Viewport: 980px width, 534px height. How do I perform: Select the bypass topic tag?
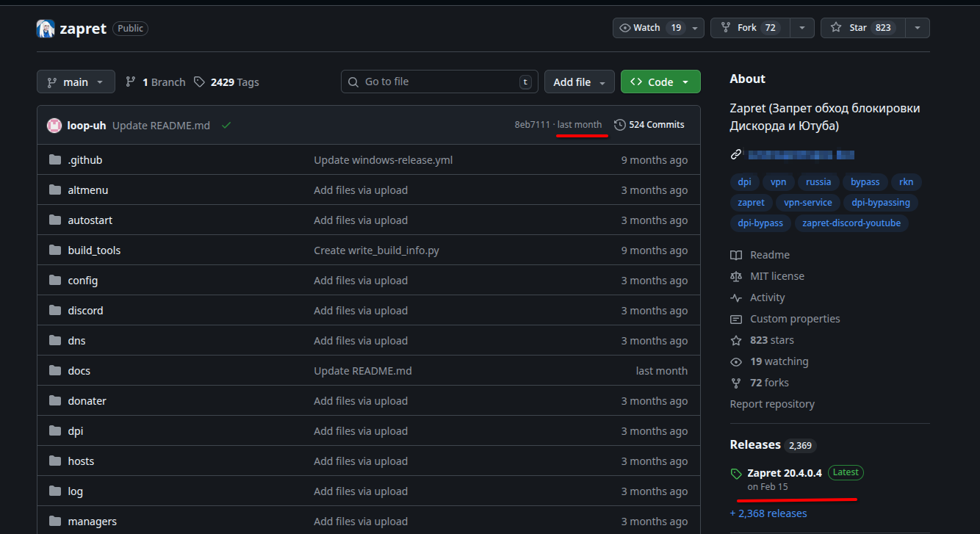click(865, 182)
